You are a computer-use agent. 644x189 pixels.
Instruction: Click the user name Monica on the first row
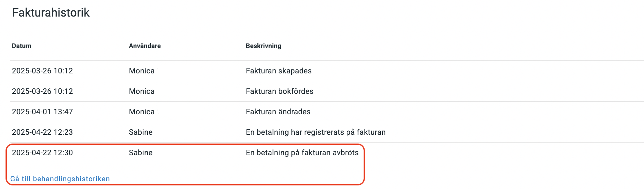click(141, 71)
